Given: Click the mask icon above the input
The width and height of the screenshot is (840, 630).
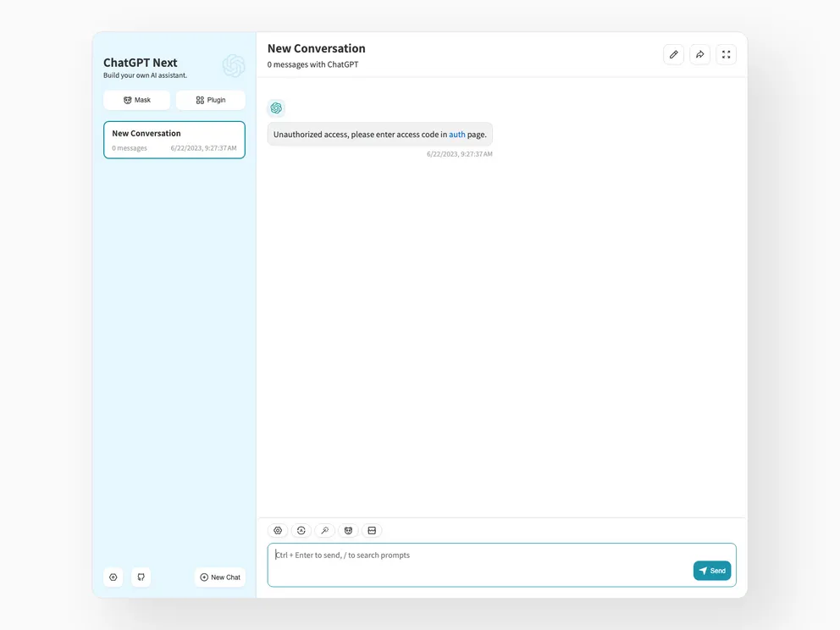Looking at the screenshot, I should coord(348,530).
